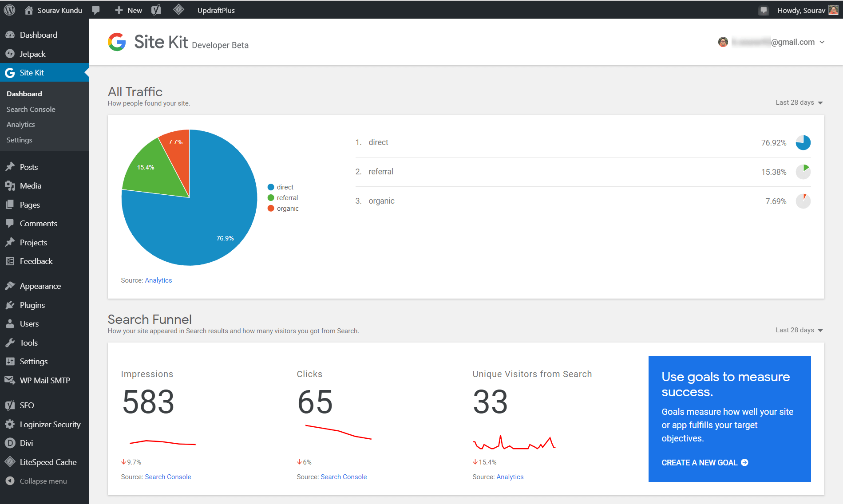
Task: Go to Search Console submenu
Action: pyautogui.click(x=31, y=109)
